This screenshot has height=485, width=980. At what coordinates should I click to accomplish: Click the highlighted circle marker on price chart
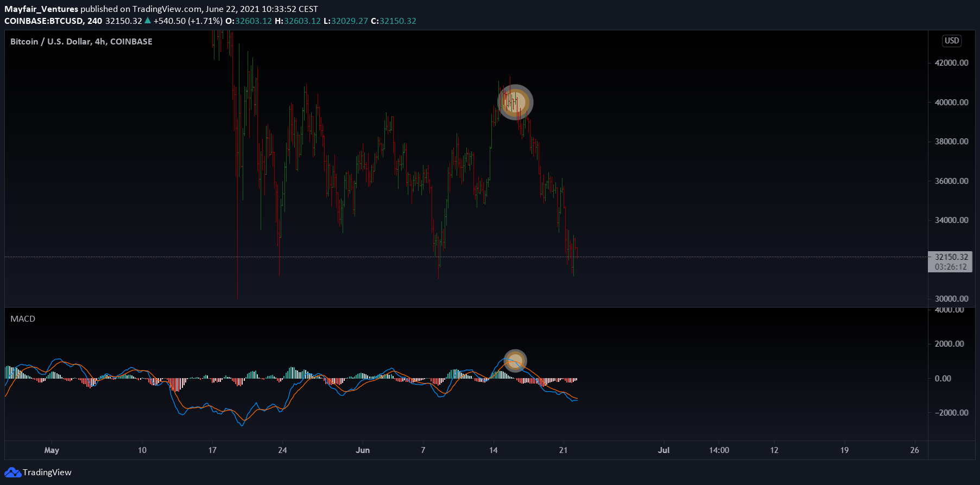(515, 102)
